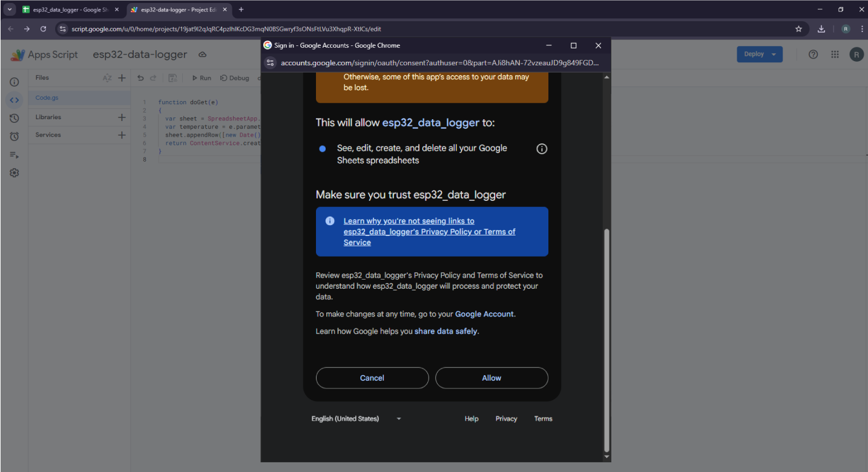Screen dimensions: 868x472
Task: Select the Editor code icon in sidebar
Action: tap(15, 100)
